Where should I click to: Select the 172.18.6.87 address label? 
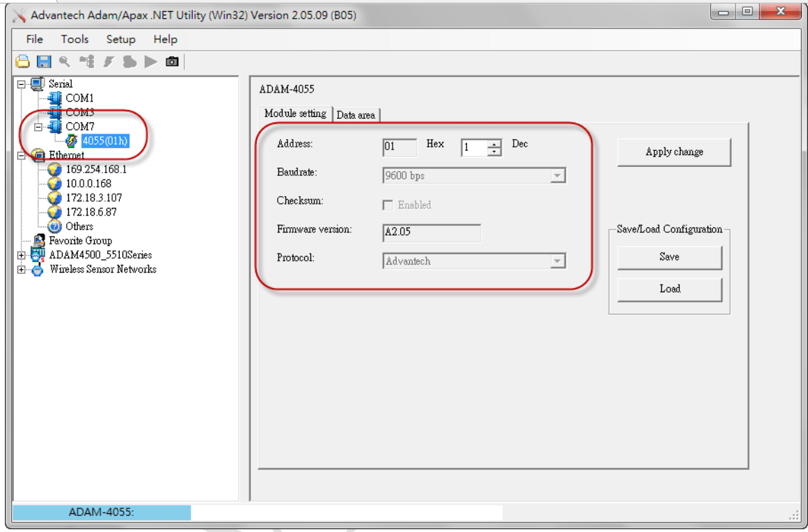coord(91,212)
